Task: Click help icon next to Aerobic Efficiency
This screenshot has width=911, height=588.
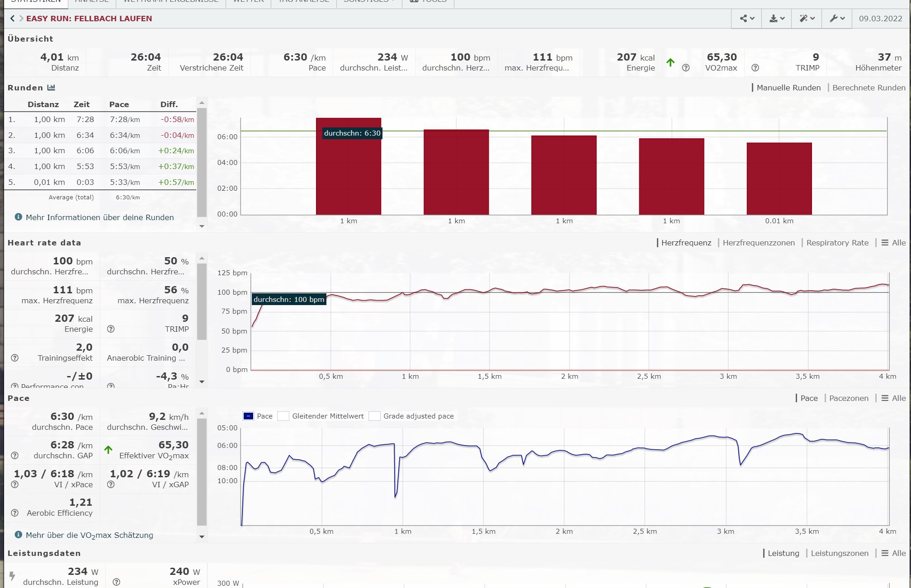Action: point(14,513)
